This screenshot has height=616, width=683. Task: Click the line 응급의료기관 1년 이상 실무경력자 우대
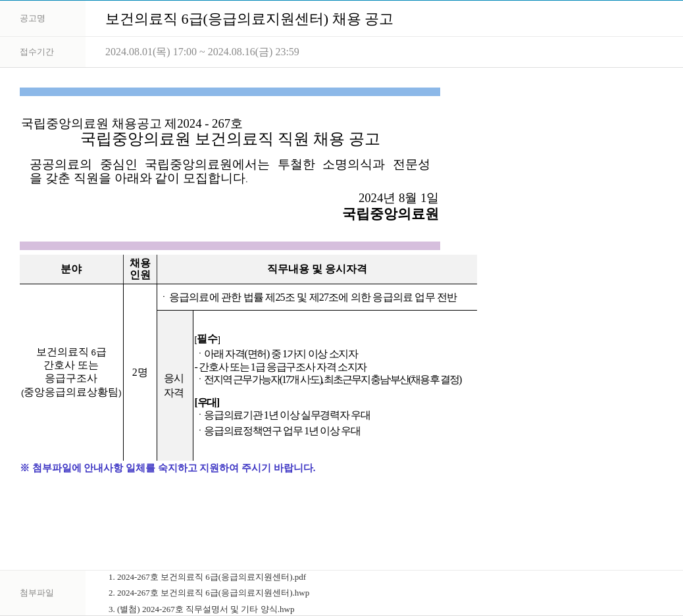coord(285,415)
